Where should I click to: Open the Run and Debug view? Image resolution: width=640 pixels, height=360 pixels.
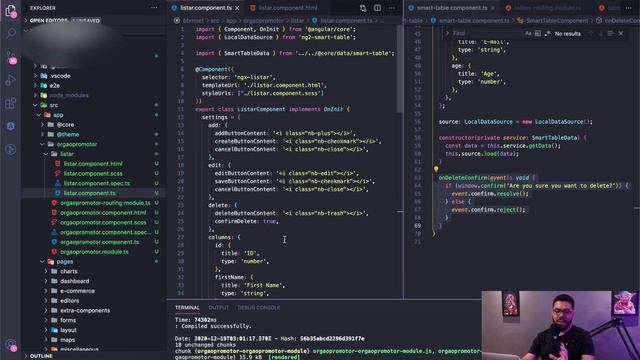[x=11, y=80]
